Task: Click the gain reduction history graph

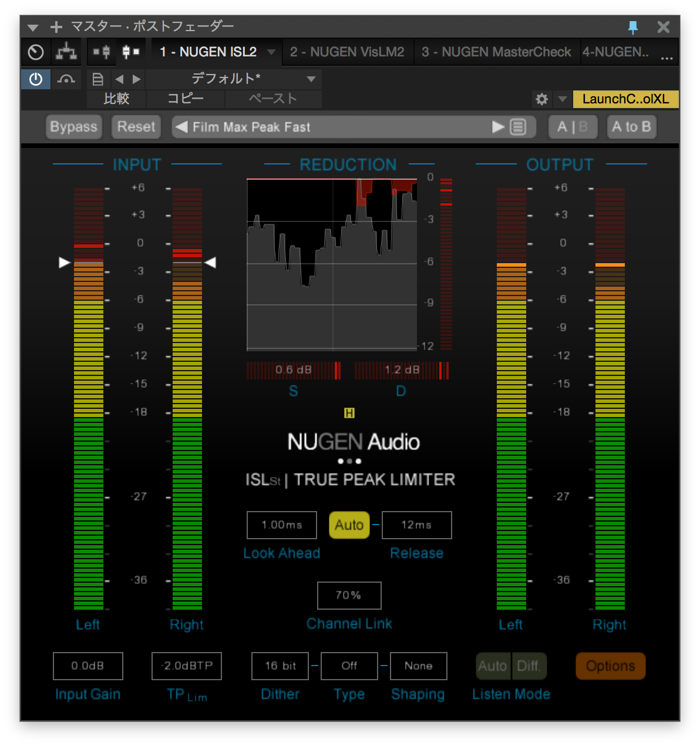Action: click(x=332, y=265)
